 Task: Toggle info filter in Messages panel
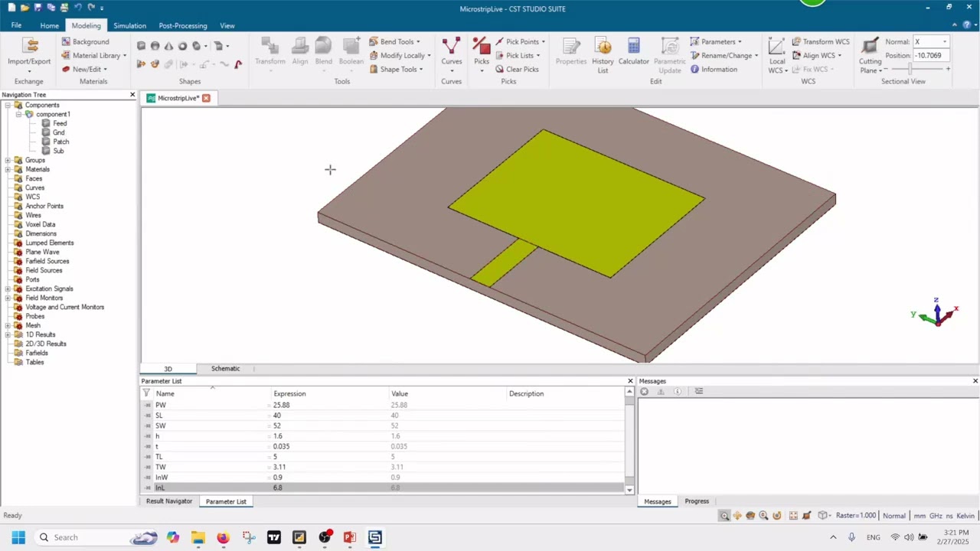[x=678, y=391]
